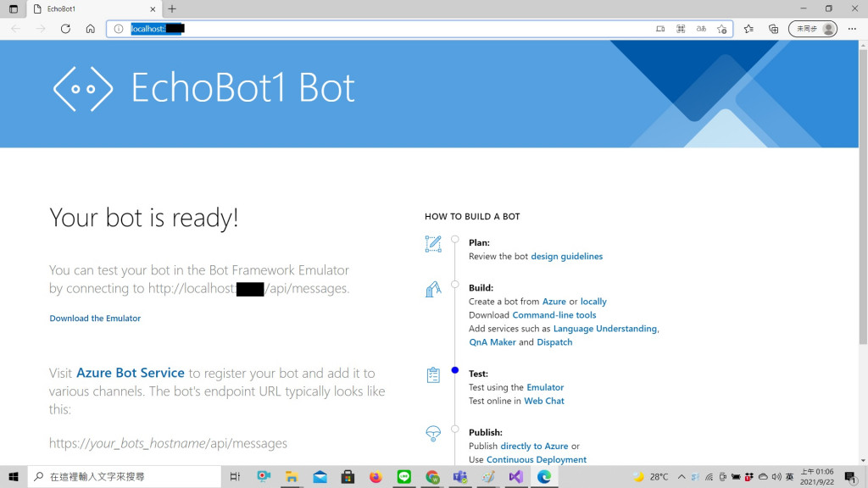Add this page to favorites
The width and height of the screenshot is (868, 488).
coord(722,29)
